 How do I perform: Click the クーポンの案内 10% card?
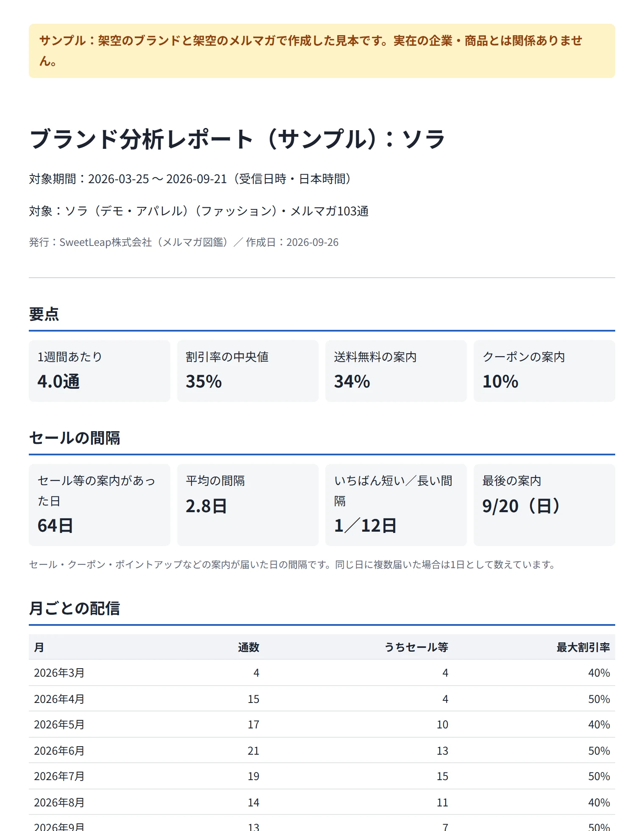(x=544, y=371)
